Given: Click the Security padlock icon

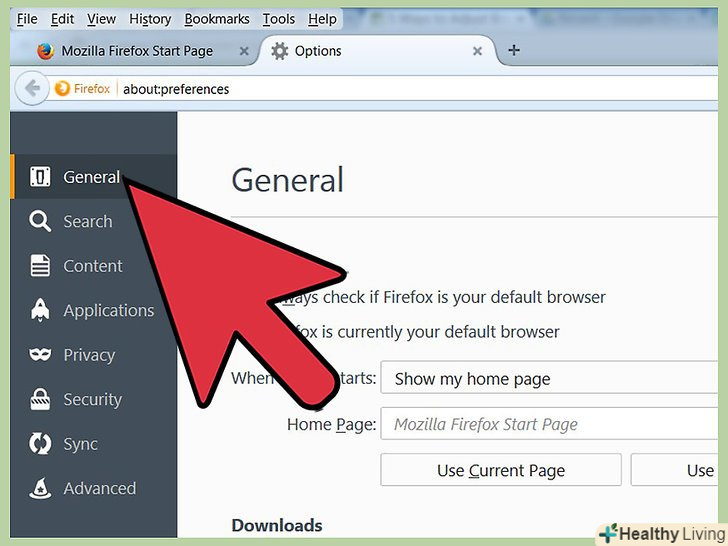Looking at the screenshot, I should [40, 399].
